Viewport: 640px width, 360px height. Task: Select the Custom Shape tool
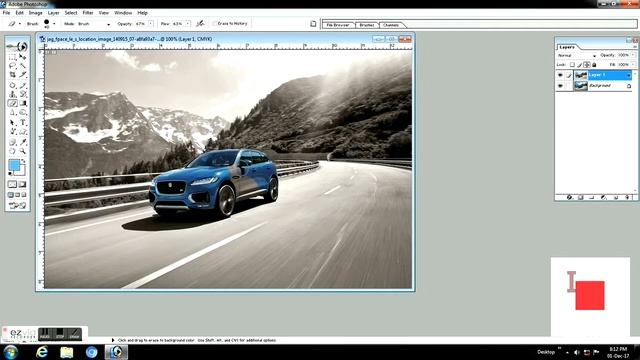click(x=23, y=132)
